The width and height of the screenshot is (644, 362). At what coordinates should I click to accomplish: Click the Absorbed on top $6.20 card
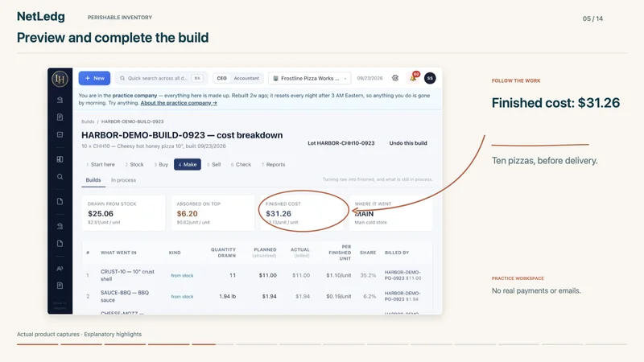(213, 213)
